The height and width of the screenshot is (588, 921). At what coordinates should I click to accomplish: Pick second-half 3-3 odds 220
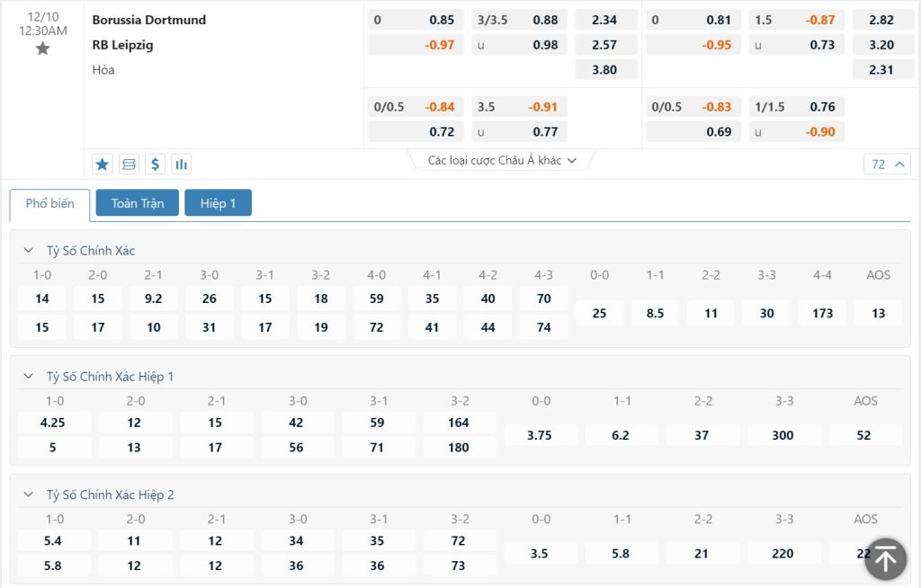(x=783, y=553)
